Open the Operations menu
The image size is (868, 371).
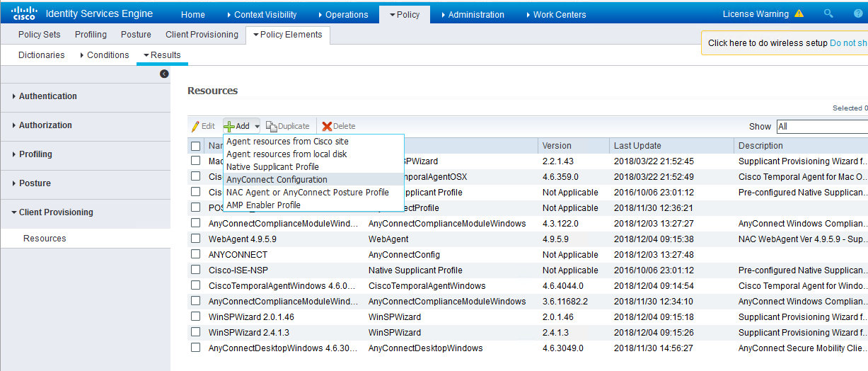pyautogui.click(x=343, y=14)
